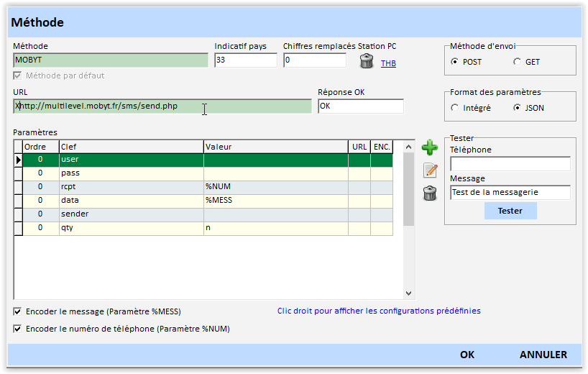This screenshot has height=374, width=588.
Task: Click the Clef column header
Action: (x=132, y=147)
